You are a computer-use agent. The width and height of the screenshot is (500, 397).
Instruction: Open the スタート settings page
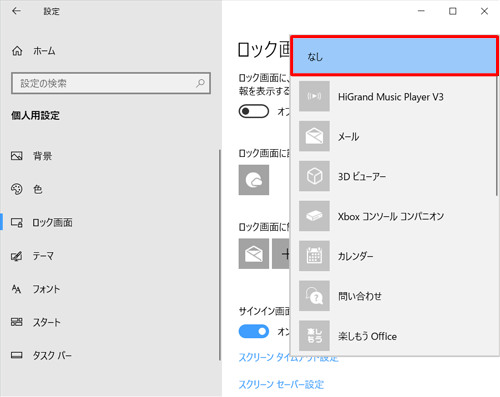[46, 322]
